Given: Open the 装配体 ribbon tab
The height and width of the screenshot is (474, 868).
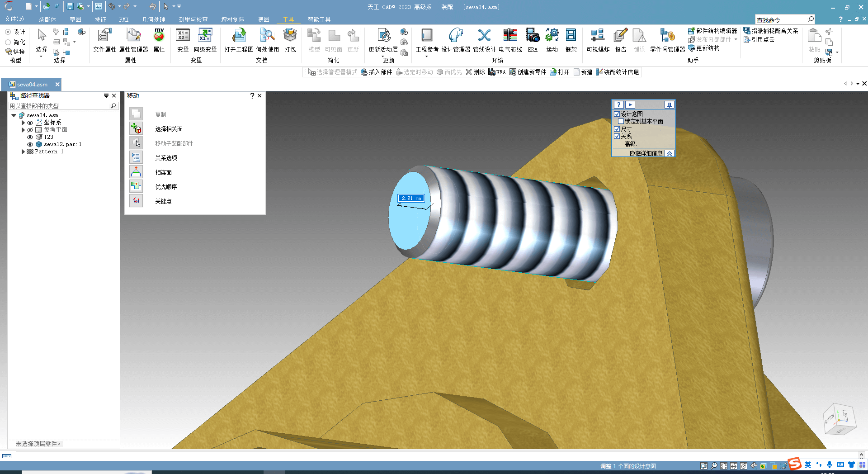Looking at the screenshot, I should pos(47,19).
